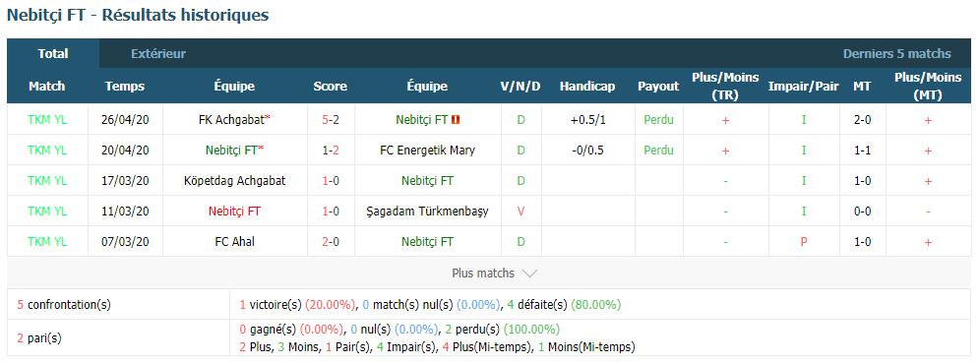980x364 pixels.
Task: Click the Nebitçi FT Résultats historiques heading
Action: [138, 15]
